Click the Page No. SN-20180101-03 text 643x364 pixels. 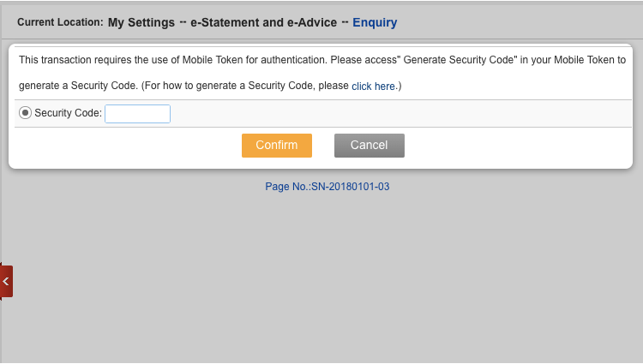[328, 186]
